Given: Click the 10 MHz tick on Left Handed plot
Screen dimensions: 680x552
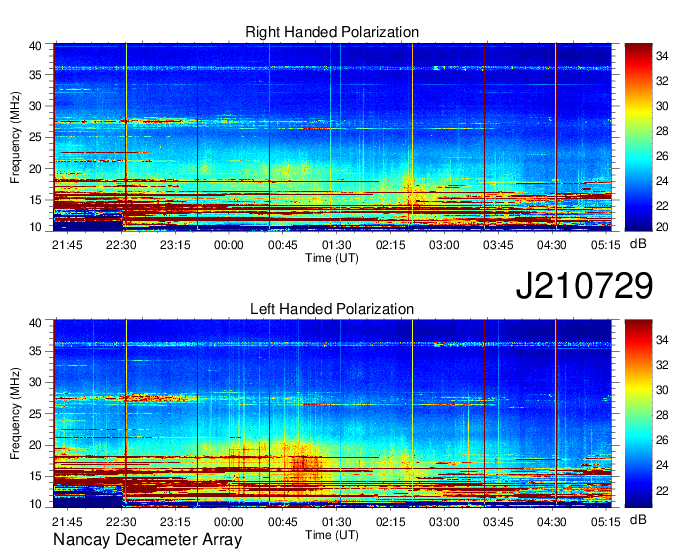Looking at the screenshot, I should (35, 504).
